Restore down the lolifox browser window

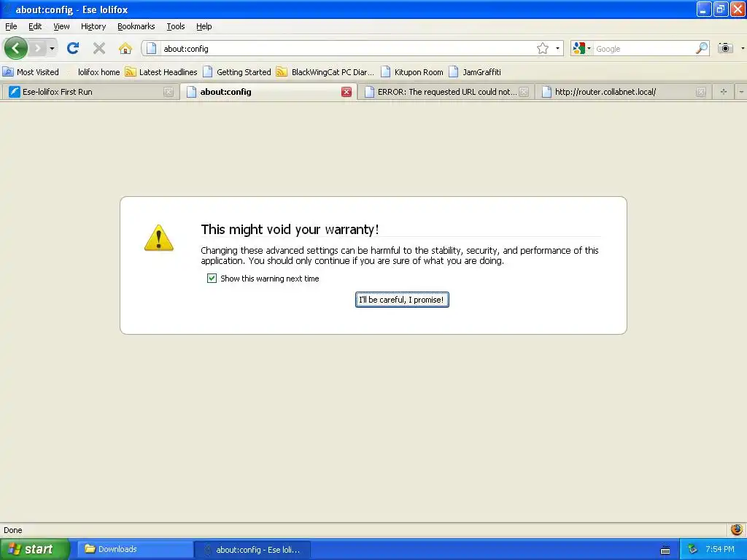coord(720,9)
